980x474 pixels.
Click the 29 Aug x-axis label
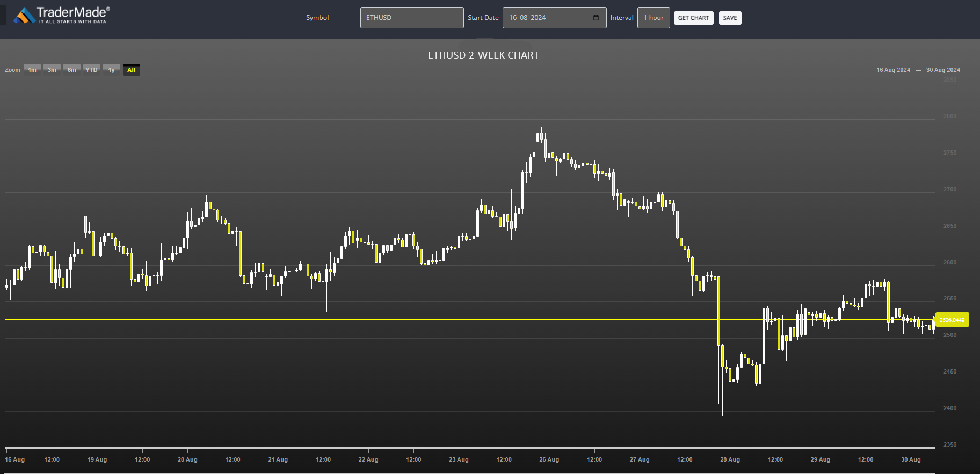821,459
